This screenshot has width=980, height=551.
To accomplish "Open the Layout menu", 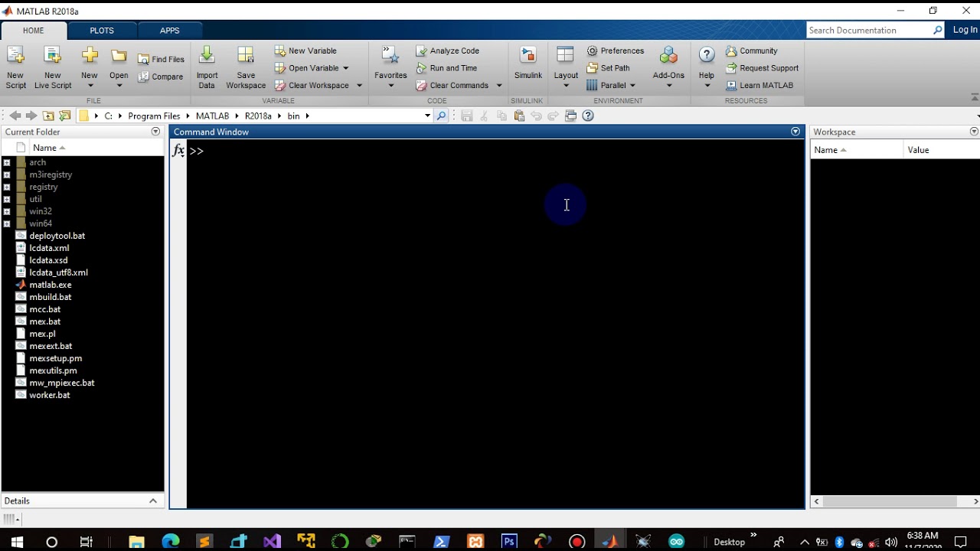I will (566, 67).
